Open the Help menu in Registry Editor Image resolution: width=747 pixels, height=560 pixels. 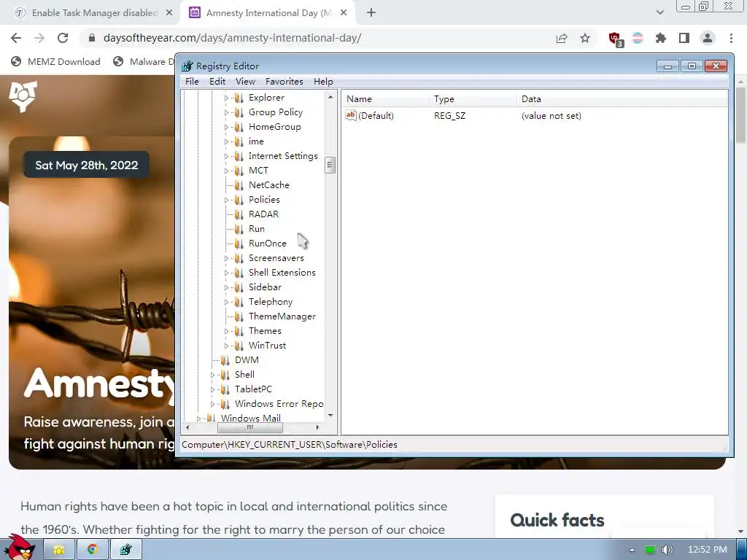tap(323, 82)
